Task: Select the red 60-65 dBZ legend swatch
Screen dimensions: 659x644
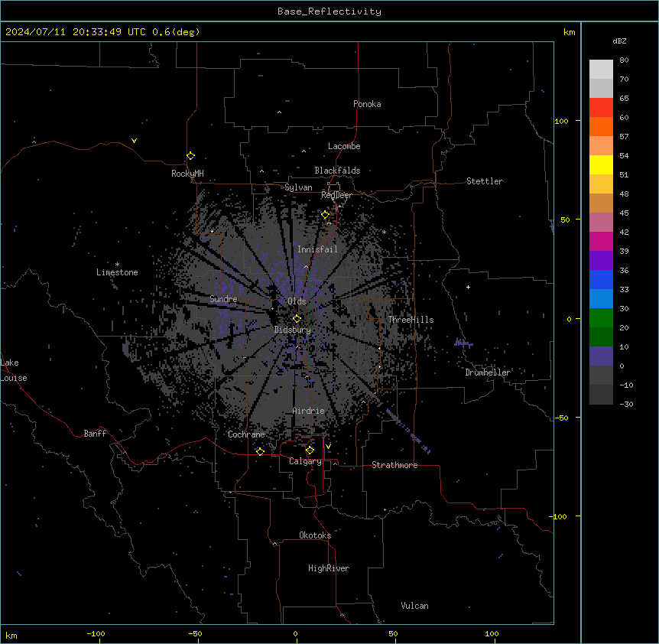Action: point(601,107)
